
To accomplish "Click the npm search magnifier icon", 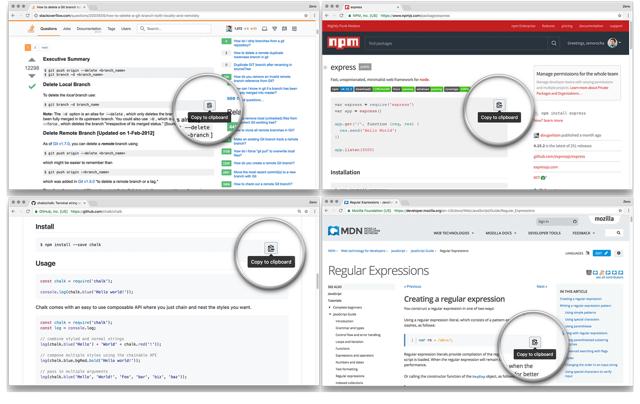I will pyautogui.click(x=554, y=43).
